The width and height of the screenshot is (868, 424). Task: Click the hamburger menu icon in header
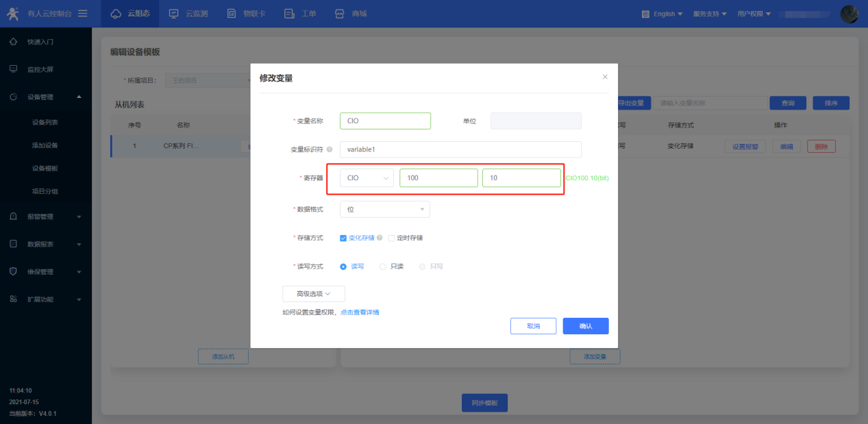(83, 14)
